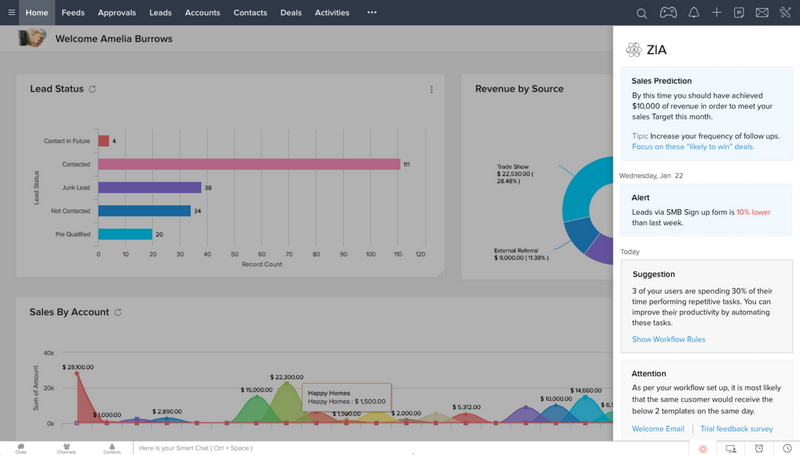The image size is (800, 455).
Task: Open the gamepad icon in top bar
Action: 668,13
